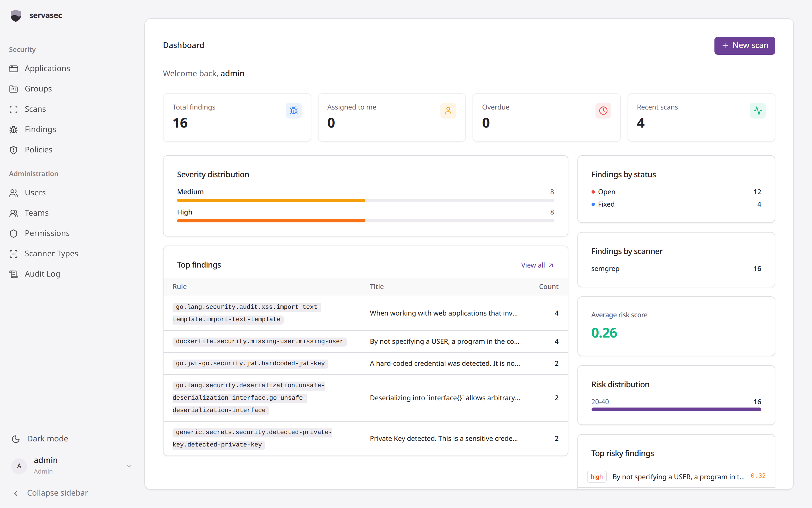Click the Findings bug icon in sidebar
Screen dimensions: 812x508
(14, 130)
